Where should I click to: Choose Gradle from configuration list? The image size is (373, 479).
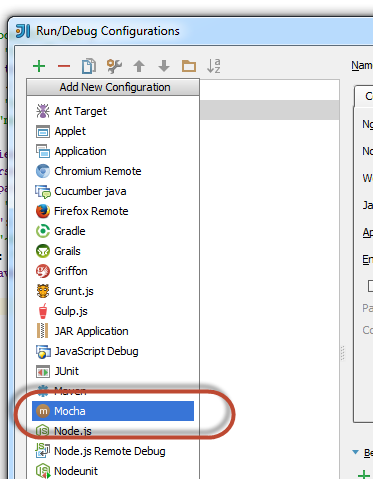pos(113,231)
